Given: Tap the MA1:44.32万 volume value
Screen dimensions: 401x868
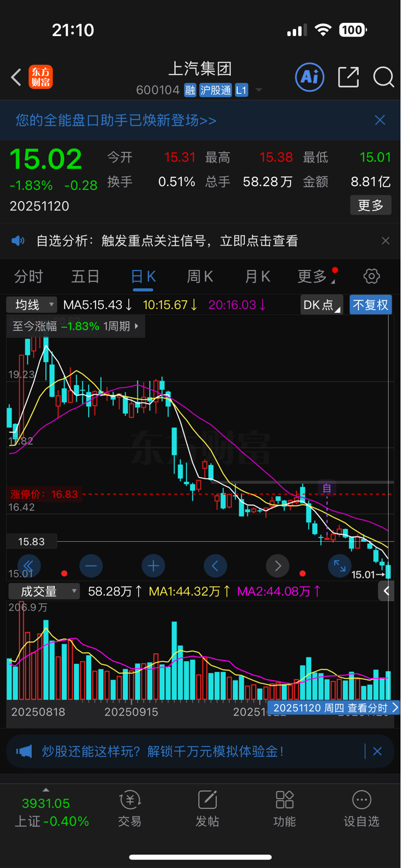Looking at the screenshot, I should pyautogui.click(x=190, y=591).
